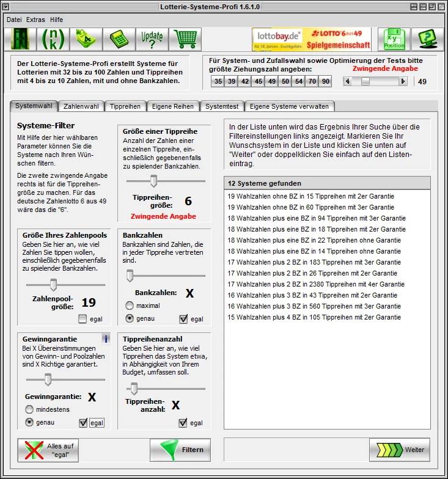Click the Filtern funnel button

[x=180, y=450]
